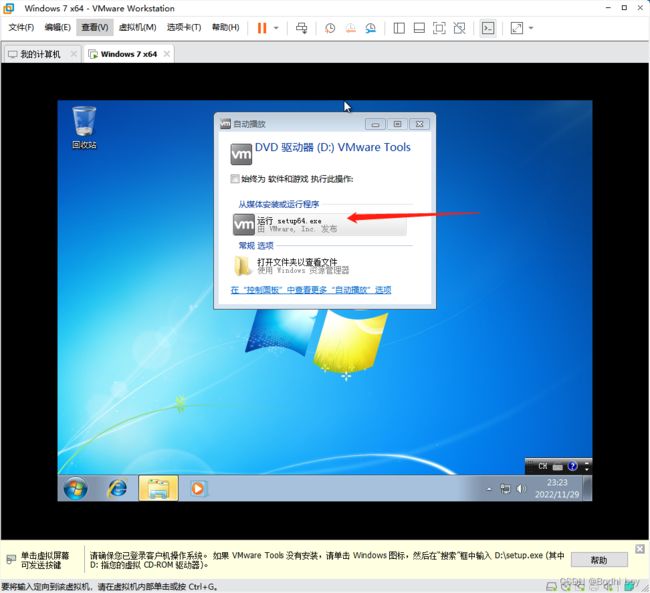
Task: Close the 我的计算机 tab
Action: pos(73,54)
